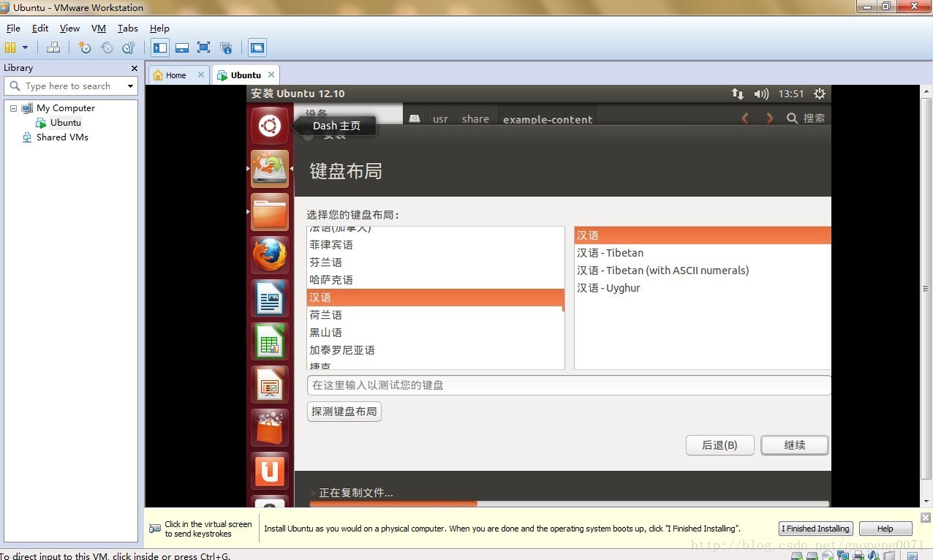
Task: Click the share path segment
Action: tap(475, 118)
